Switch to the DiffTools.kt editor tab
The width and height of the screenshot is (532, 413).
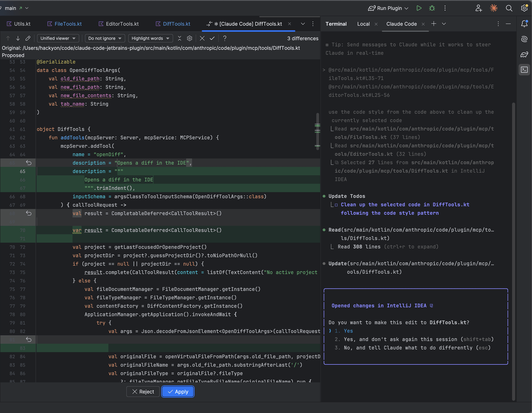pyautogui.click(x=173, y=24)
